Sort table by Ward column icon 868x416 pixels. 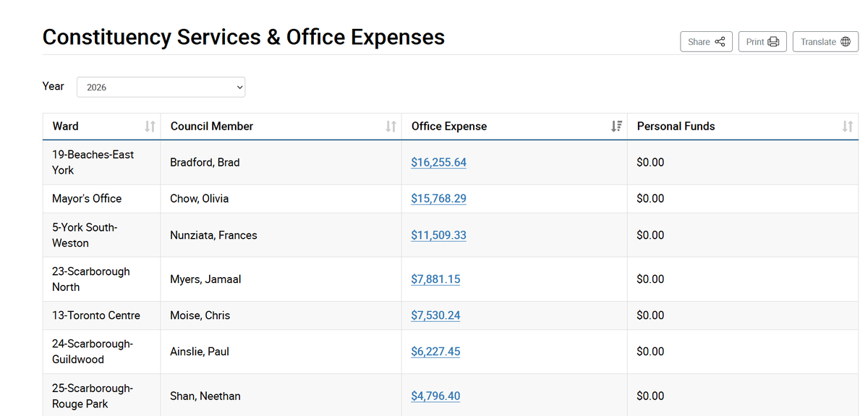150,126
